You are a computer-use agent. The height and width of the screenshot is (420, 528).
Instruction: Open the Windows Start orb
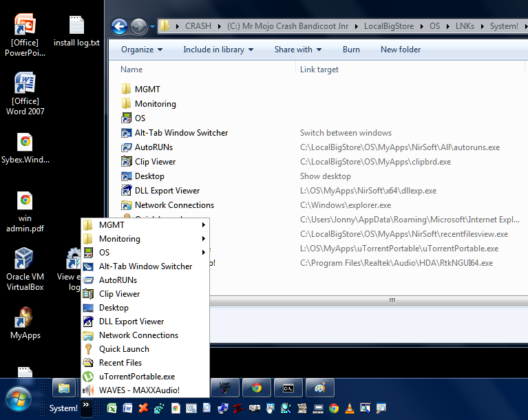tap(19, 399)
